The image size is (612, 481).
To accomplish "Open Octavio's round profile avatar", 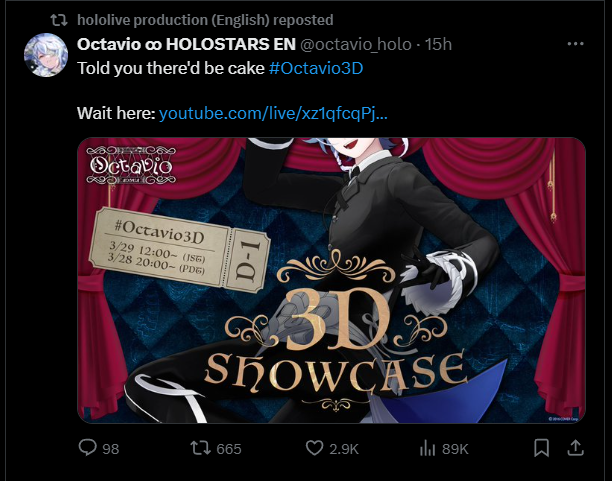I will pyautogui.click(x=46, y=55).
